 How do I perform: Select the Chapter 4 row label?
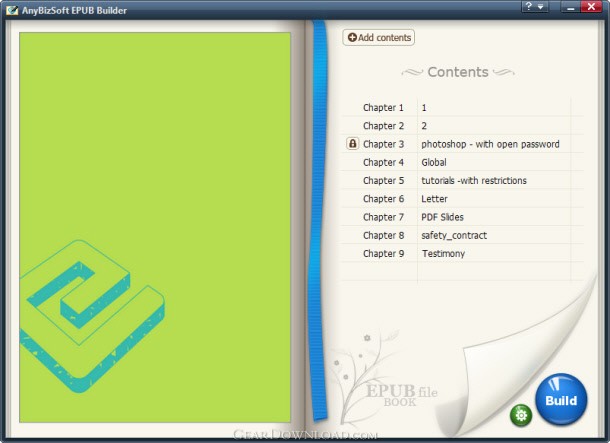pyautogui.click(x=383, y=163)
